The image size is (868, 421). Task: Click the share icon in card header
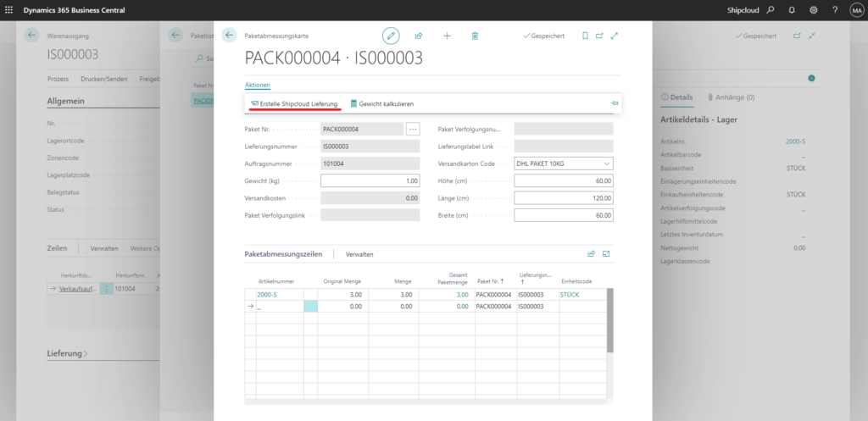tap(419, 36)
